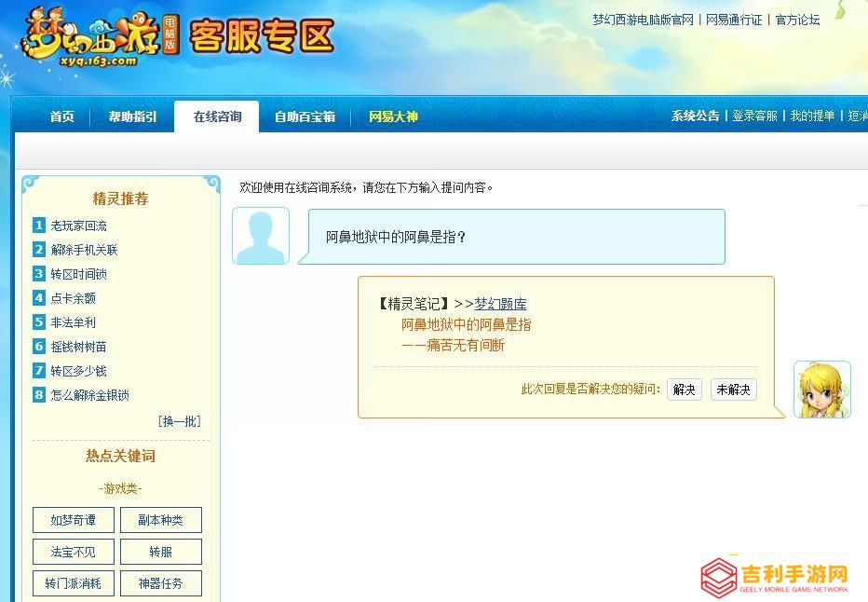Click the 神器任务 keyword button
The height and width of the screenshot is (602, 868).
click(x=160, y=583)
